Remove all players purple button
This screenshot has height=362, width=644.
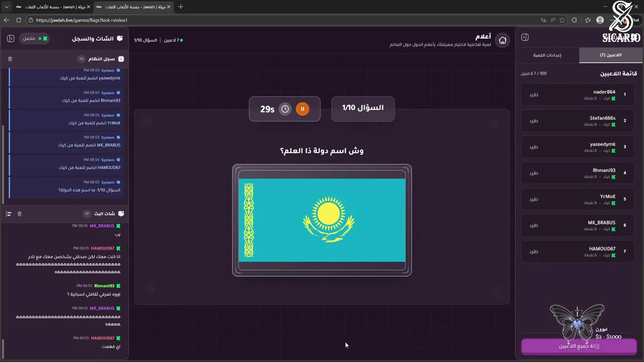click(x=579, y=346)
